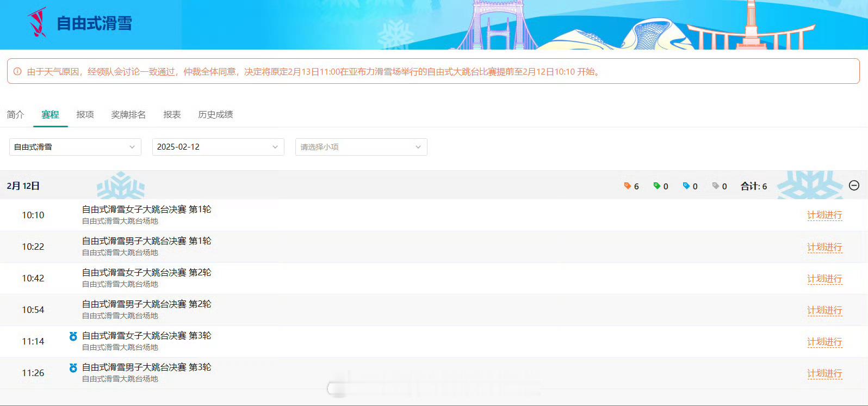This screenshot has width=868, height=406.
Task: Click 计划进行 status for the 10:42 event
Action: pos(824,279)
